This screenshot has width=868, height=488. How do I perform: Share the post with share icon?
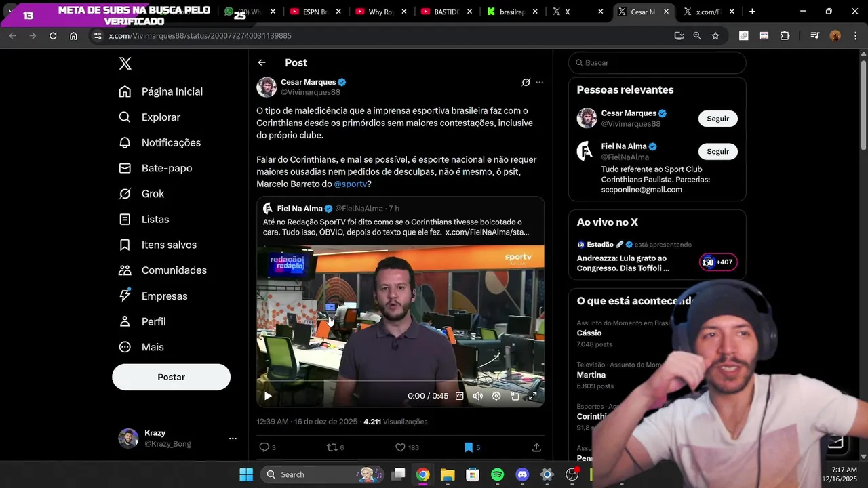coord(536,447)
